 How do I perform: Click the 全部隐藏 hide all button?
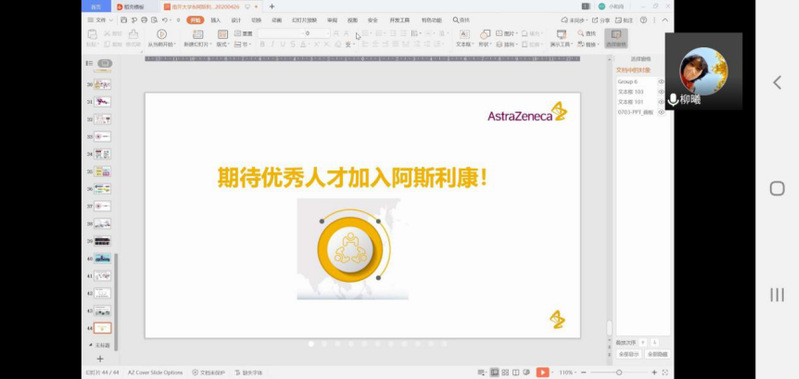tap(657, 354)
